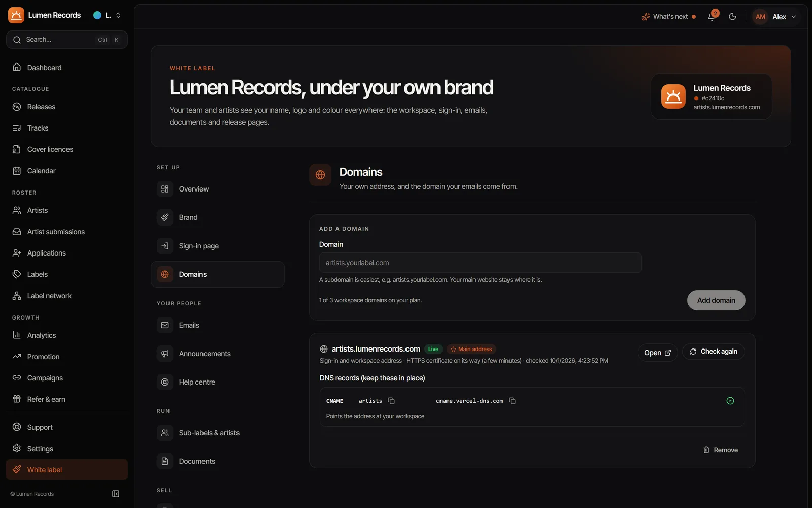Click the '1 of 3 workspace domains' text
Viewport: 812px width, 508px height.
click(370, 300)
